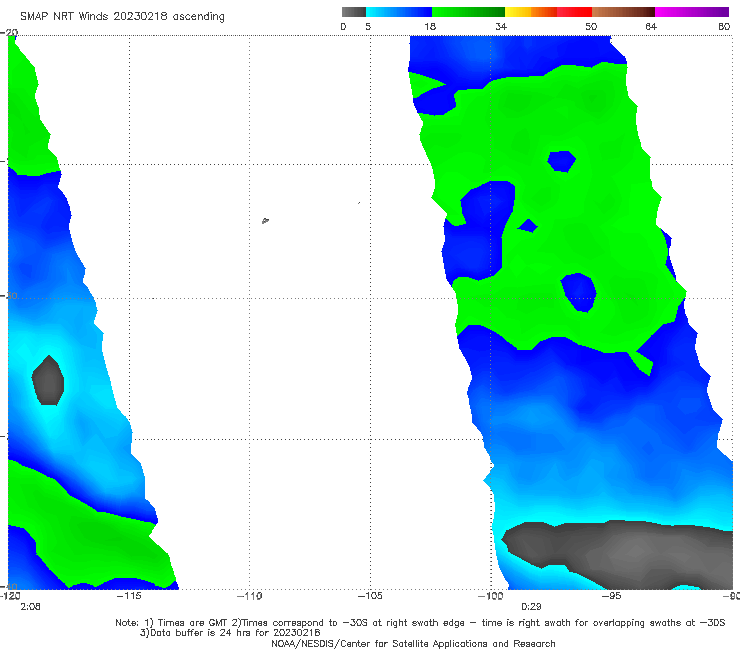Click the "-120" longitude axis label
The height and width of the screenshot is (650, 740).
point(9,596)
